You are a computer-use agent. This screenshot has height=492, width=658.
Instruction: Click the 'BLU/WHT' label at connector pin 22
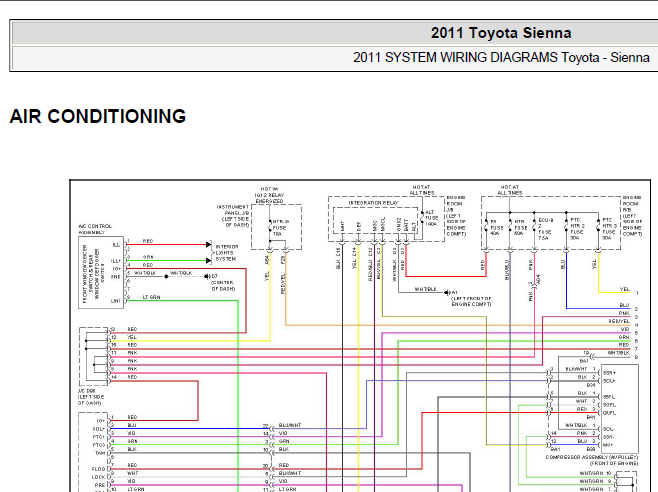(290, 425)
